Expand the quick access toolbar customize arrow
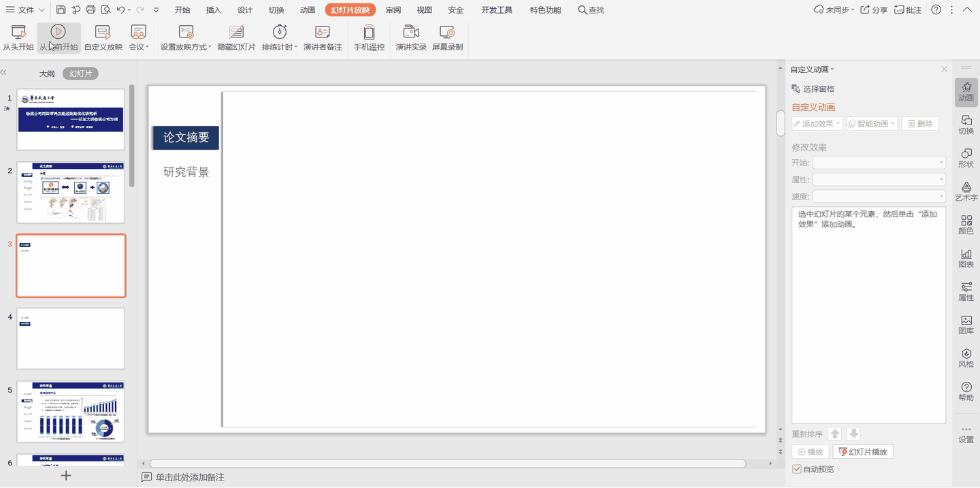Screen dimensions: 980x488 [x=157, y=10]
